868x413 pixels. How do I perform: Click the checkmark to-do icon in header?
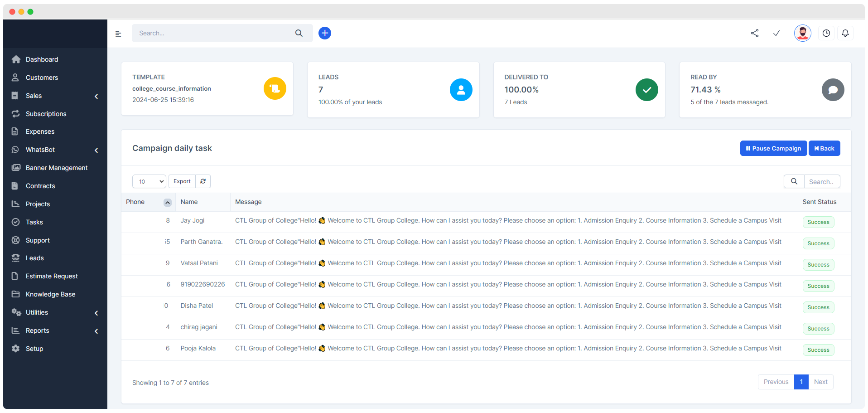(x=776, y=33)
